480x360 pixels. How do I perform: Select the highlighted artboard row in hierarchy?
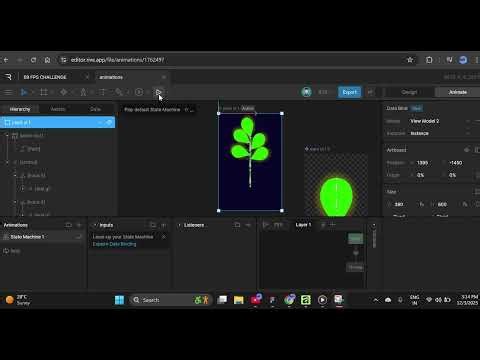click(57, 122)
